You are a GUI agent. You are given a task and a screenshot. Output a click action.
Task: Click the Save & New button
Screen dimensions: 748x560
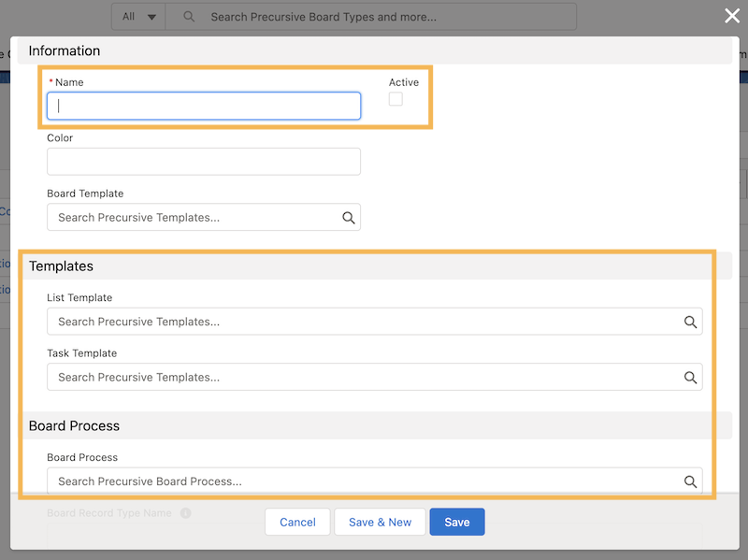(380, 522)
